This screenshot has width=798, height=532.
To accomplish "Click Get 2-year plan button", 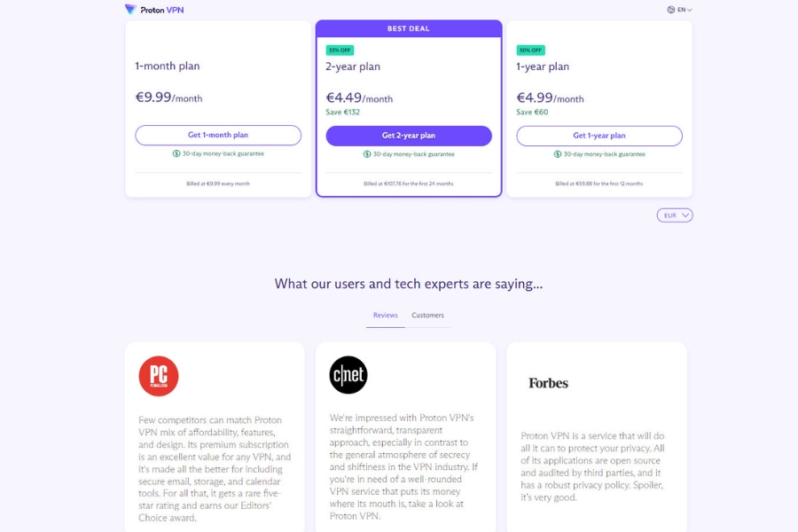I will [409, 136].
